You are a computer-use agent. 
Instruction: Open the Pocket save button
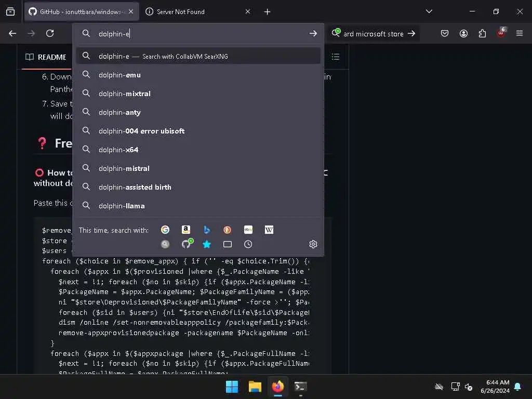pos(445,33)
